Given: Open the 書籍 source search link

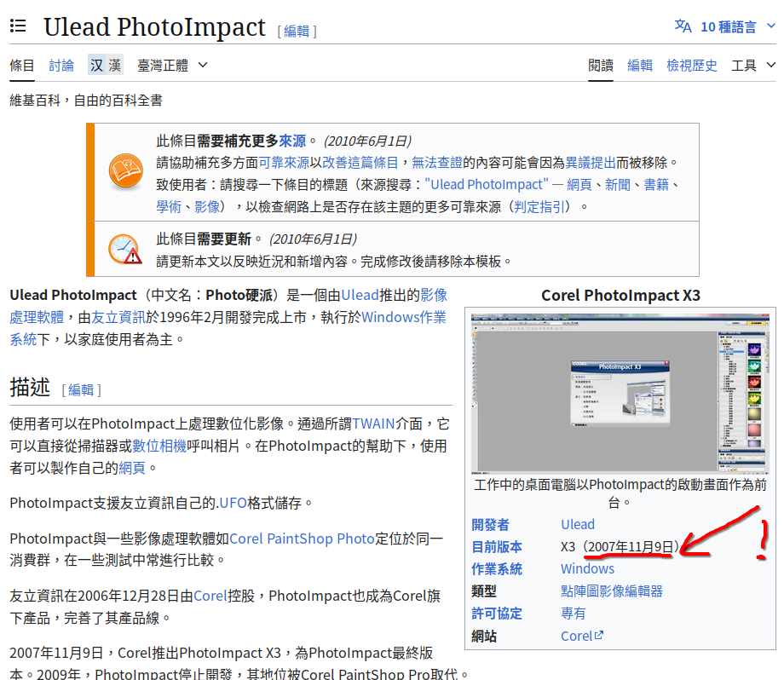Looking at the screenshot, I should coord(656,185).
